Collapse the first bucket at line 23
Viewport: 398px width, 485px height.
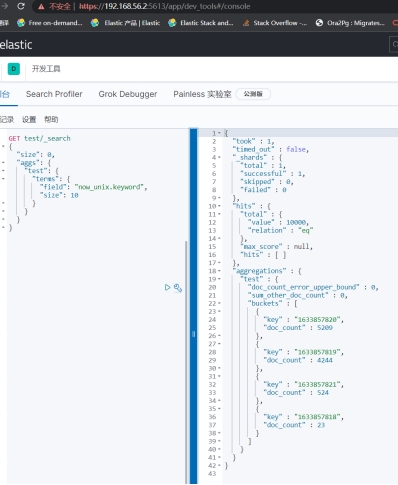[x=219, y=311]
